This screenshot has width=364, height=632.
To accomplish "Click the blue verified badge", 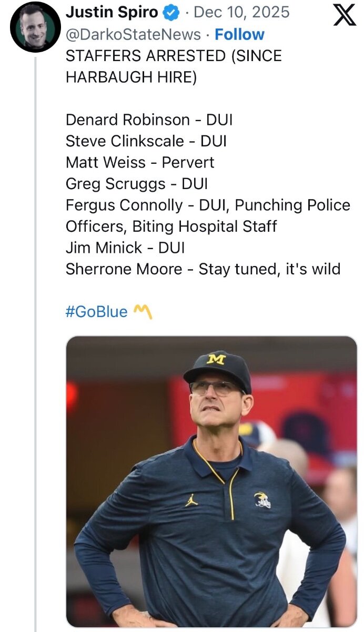I will 173,12.
